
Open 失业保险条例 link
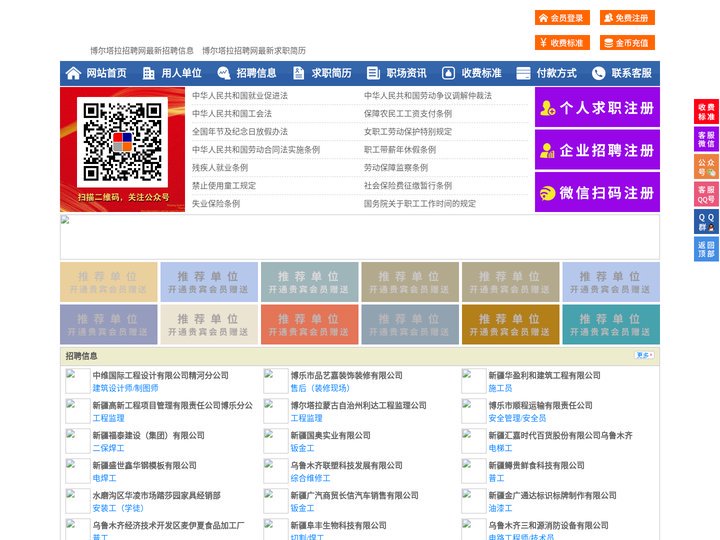pyautogui.click(x=216, y=203)
